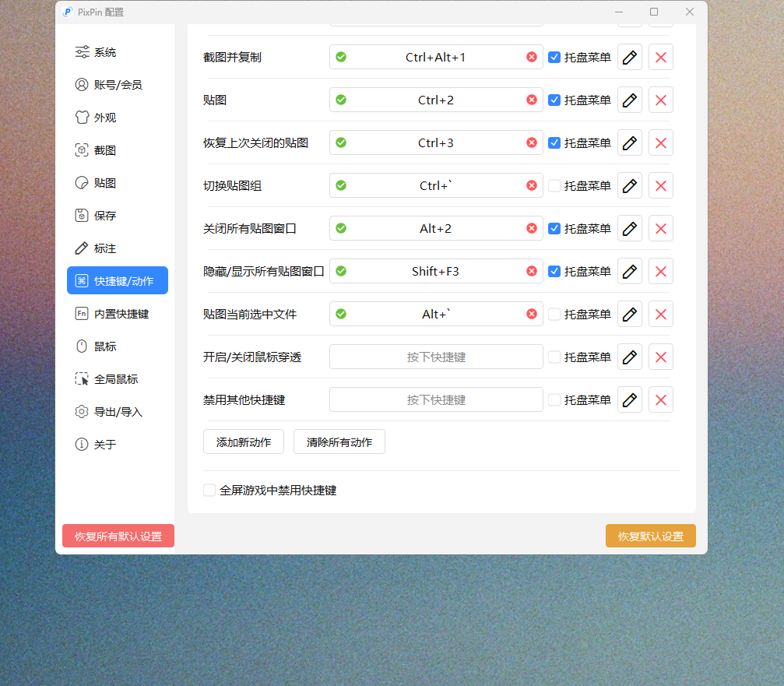Image resolution: width=784 pixels, height=686 pixels.
Task: Enable 托盘菜单 for 切换贴图组
Action: click(x=554, y=185)
